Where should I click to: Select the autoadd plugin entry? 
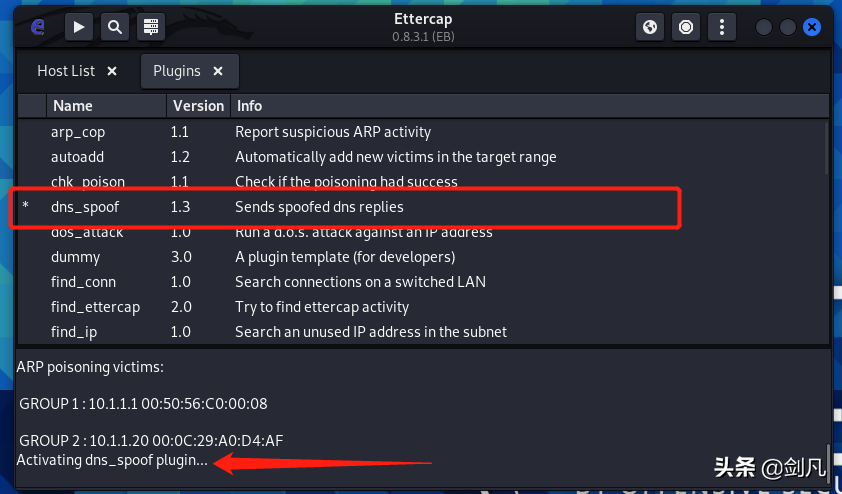pyautogui.click(x=423, y=157)
